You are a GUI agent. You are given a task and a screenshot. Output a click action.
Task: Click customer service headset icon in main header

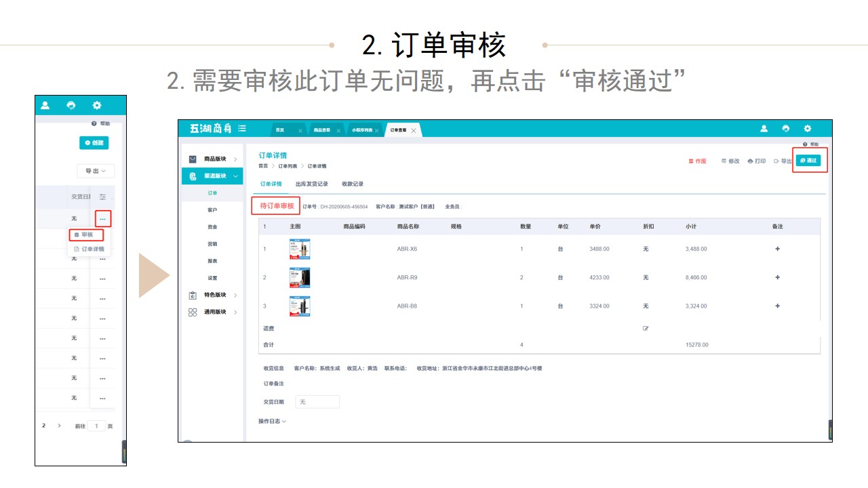coord(785,129)
